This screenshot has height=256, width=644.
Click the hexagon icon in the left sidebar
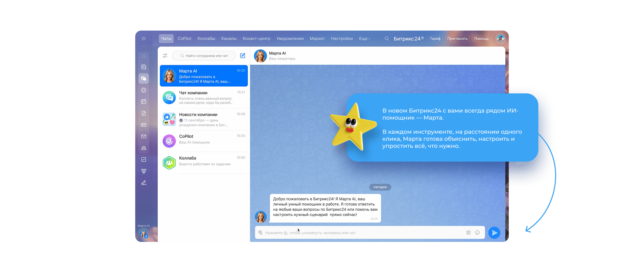click(144, 90)
